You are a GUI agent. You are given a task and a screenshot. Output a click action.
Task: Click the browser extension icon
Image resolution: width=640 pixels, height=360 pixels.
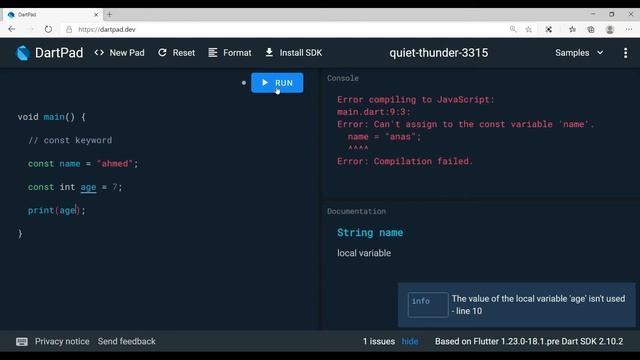coord(549,29)
